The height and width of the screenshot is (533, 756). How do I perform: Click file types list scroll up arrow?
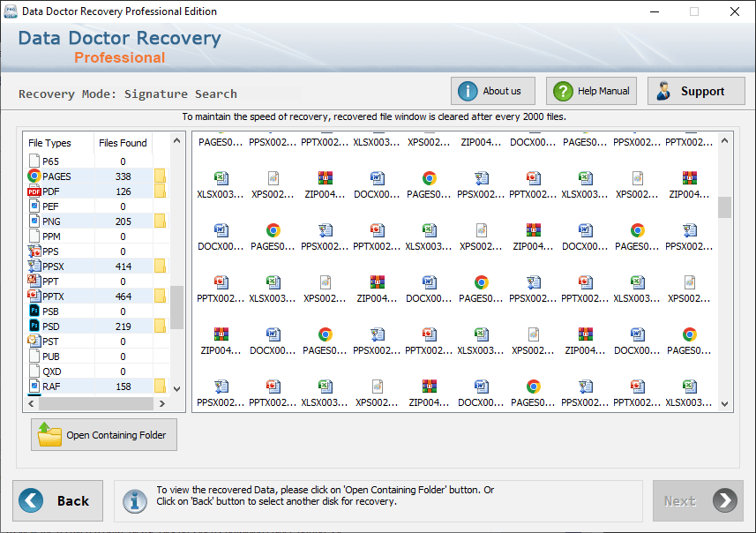click(x=177, y=141)
